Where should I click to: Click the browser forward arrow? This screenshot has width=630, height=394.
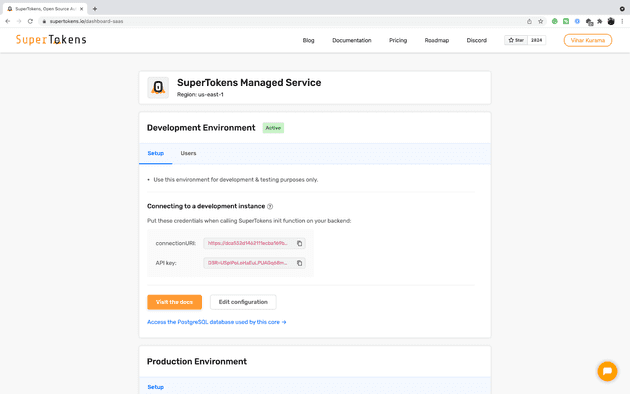pos(18,21)
